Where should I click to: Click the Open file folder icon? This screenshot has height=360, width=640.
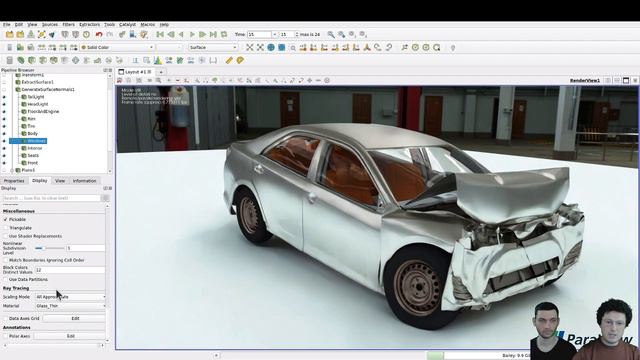10,35
